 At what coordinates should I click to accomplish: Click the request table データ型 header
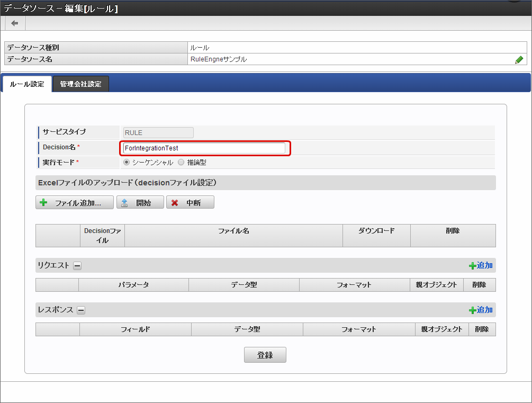click(244, 285)
